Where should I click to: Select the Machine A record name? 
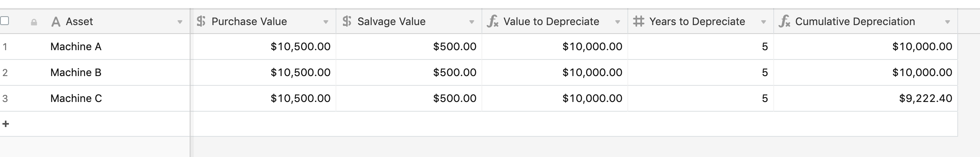[76, 47]
